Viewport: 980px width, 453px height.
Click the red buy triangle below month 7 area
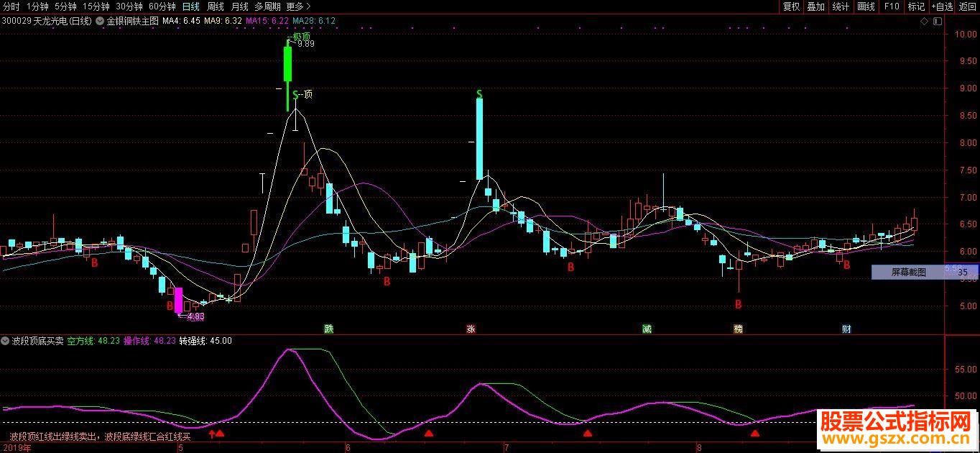(x=588, y=434)
